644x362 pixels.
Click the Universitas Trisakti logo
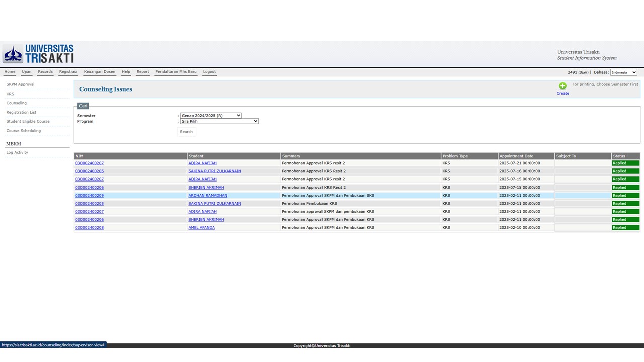click(39, 54)
